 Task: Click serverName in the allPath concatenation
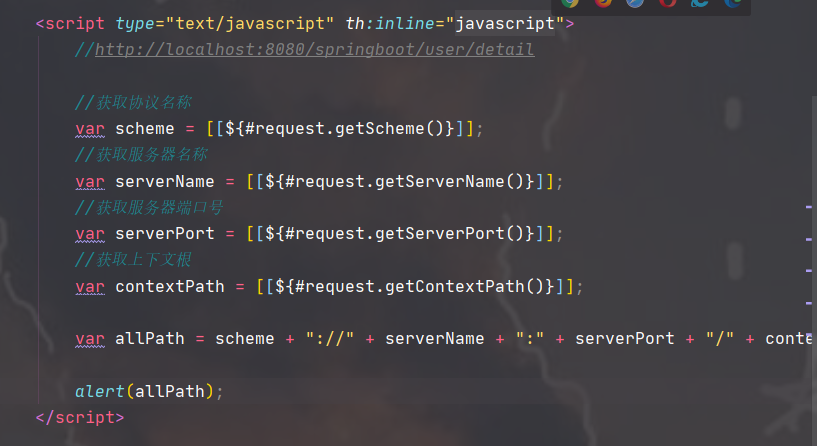[435, 339]
